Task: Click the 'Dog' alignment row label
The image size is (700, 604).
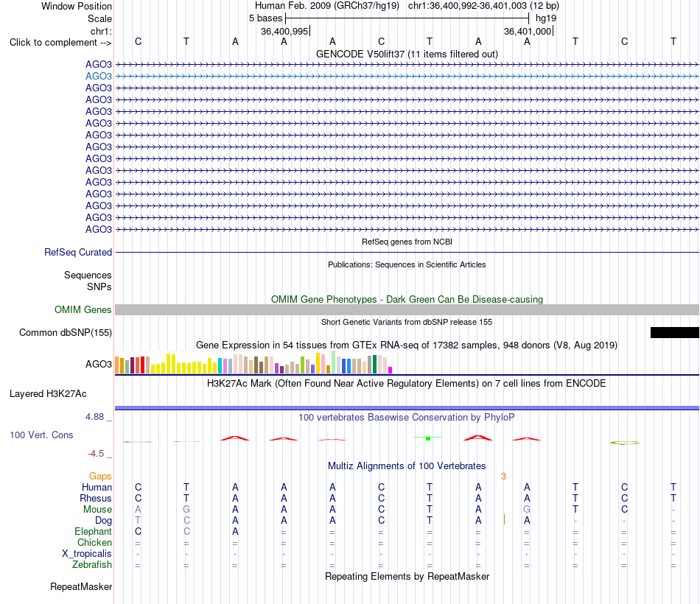Action: (x=104, y=521)
